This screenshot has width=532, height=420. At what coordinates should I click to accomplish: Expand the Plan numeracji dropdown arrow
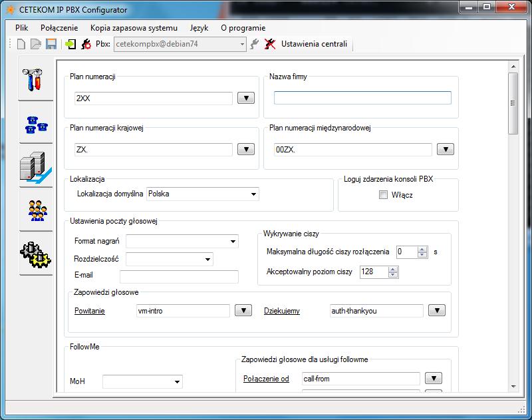pos(246,98)
